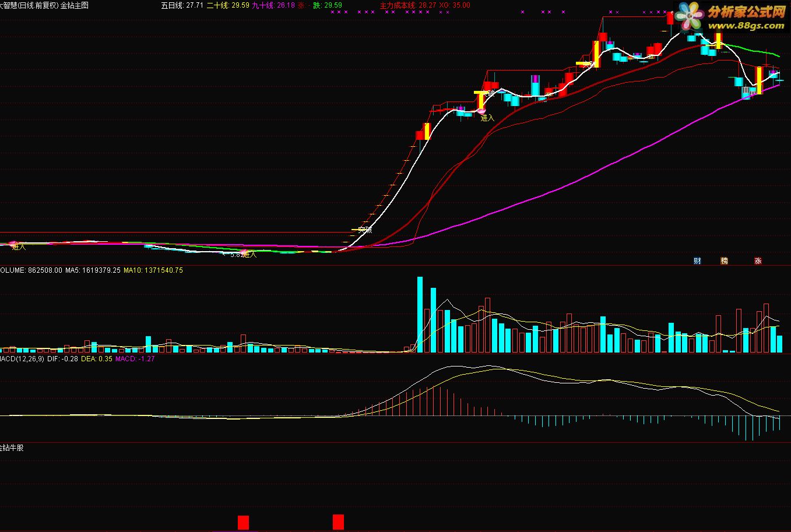Click the 九十线: 26.18 magenta label
Viewport: 791px width, 532px height.
(273, 5)
